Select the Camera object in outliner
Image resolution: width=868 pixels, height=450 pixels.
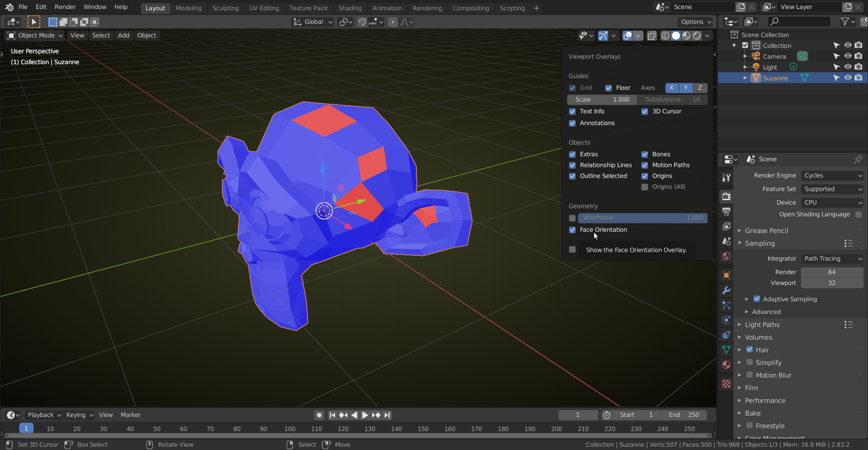[774, 56]
